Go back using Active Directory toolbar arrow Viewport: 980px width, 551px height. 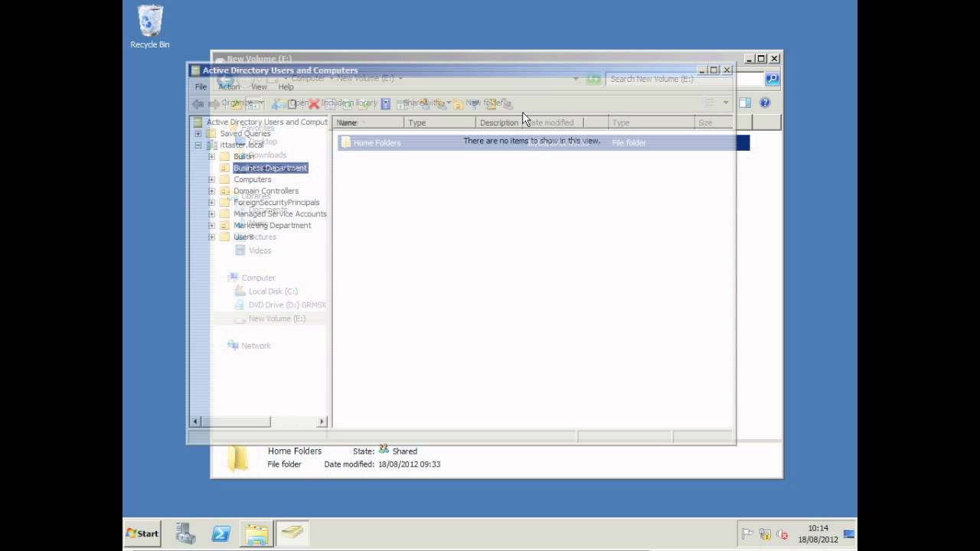(198, 103)
